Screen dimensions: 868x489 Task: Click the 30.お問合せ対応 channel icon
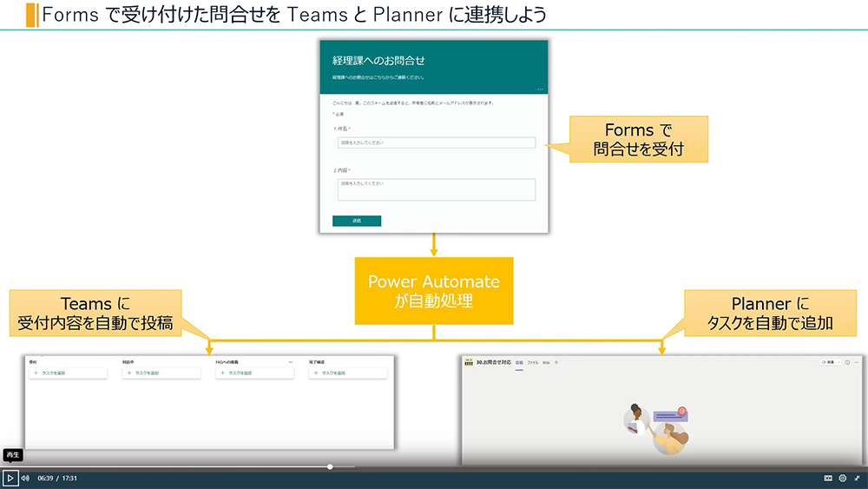(469, 362)
